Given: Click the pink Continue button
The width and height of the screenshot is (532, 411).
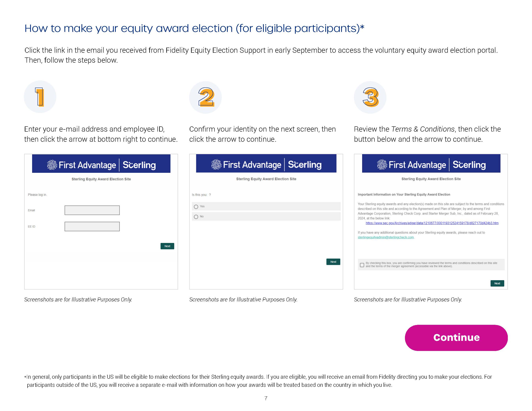Looking at the screenshot, I should click(x=456, y=338).
